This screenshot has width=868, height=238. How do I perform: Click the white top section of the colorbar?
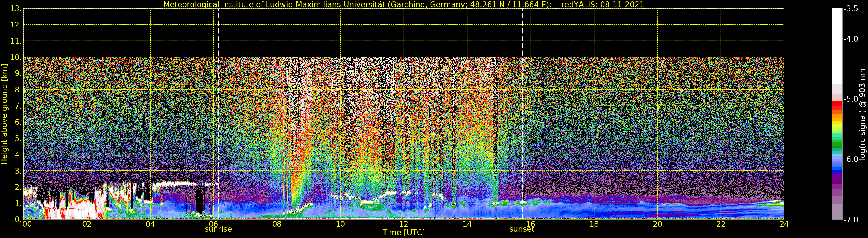point(837,44)
